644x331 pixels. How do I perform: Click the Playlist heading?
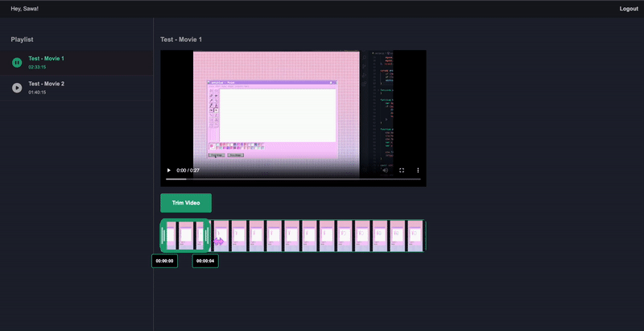23,39
